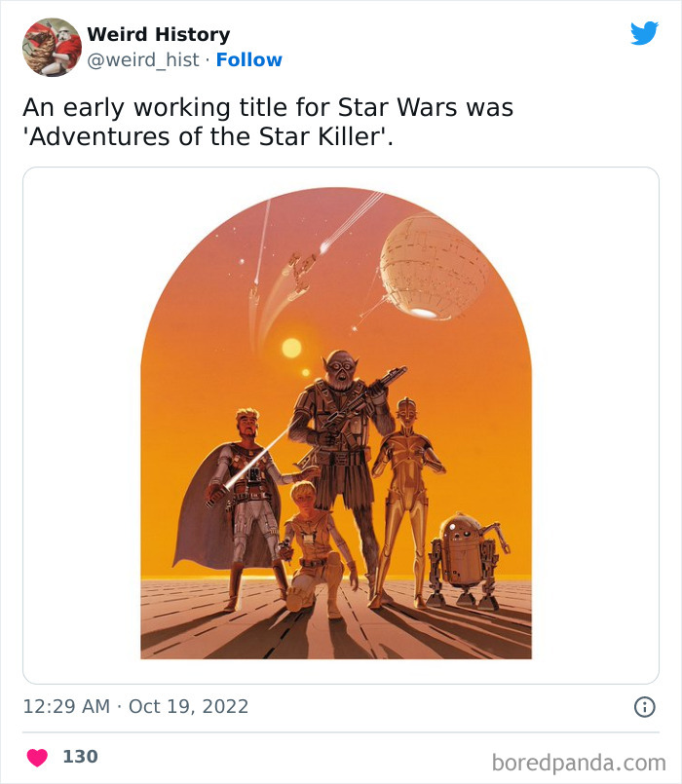Image resolution: width=682 pixels, height=784 pixels.
Task: Click the Weird History display name
Action: pos(158,34)
